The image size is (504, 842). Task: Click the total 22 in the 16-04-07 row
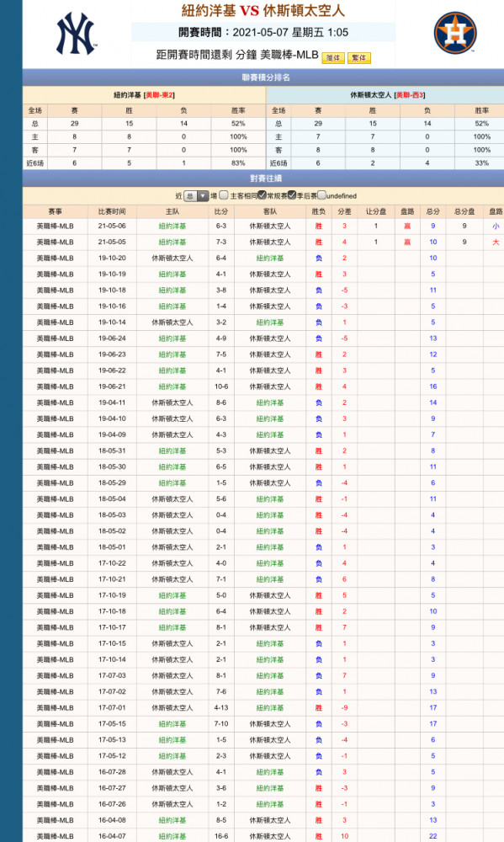click(x=433, y=836)
